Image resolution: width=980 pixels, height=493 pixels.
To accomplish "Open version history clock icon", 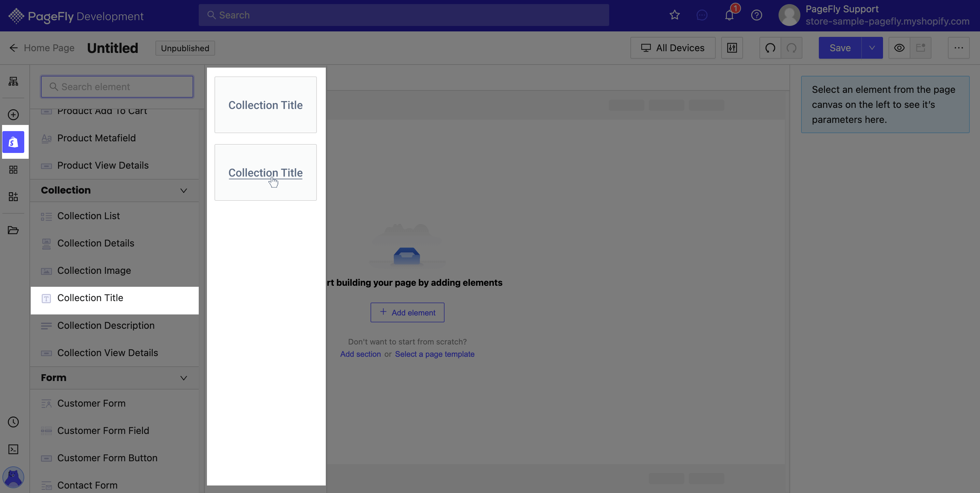I will (13, 422).
